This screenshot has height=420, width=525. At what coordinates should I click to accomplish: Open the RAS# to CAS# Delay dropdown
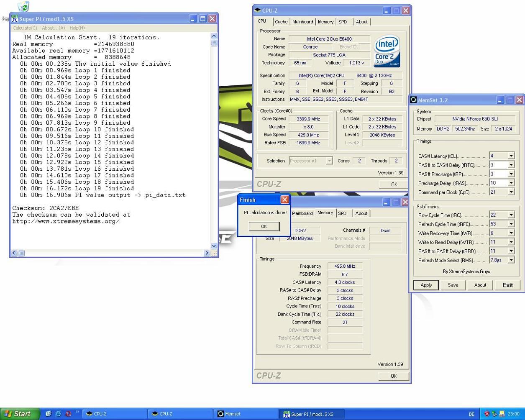click(511, 165)
